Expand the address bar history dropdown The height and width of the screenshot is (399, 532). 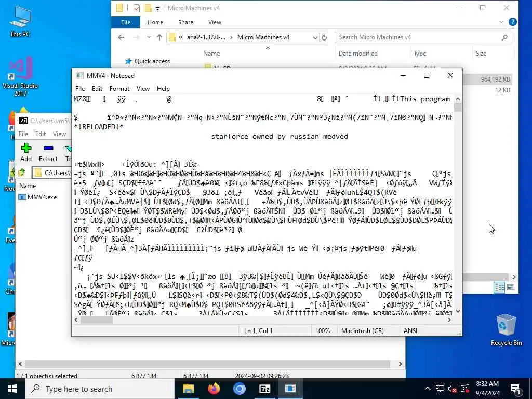tap(315, 37)
